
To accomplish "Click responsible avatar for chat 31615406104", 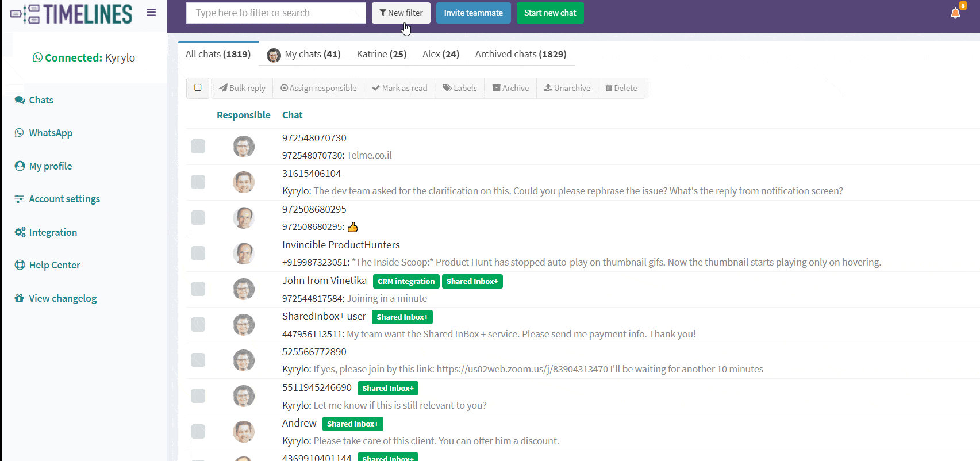I will [x=244, y=182].
